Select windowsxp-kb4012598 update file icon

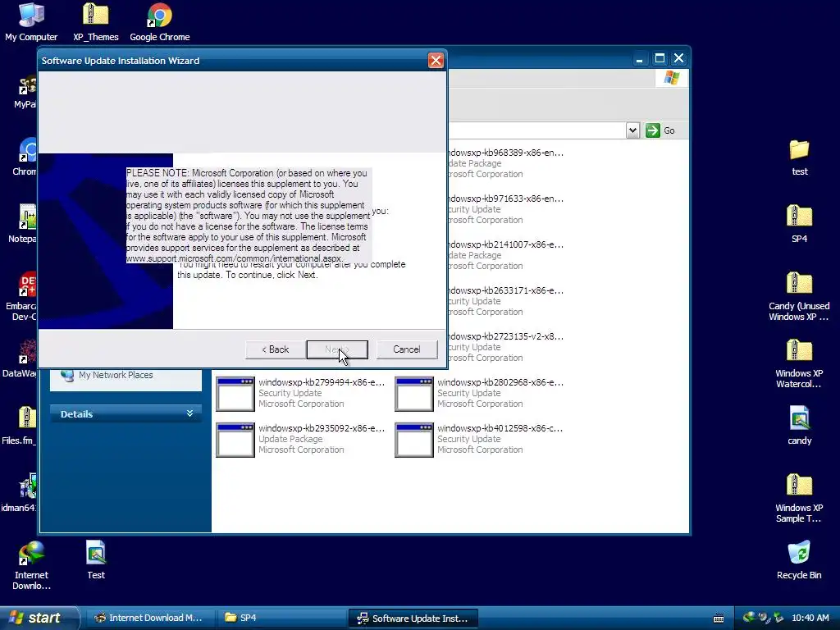pos(414,440)
